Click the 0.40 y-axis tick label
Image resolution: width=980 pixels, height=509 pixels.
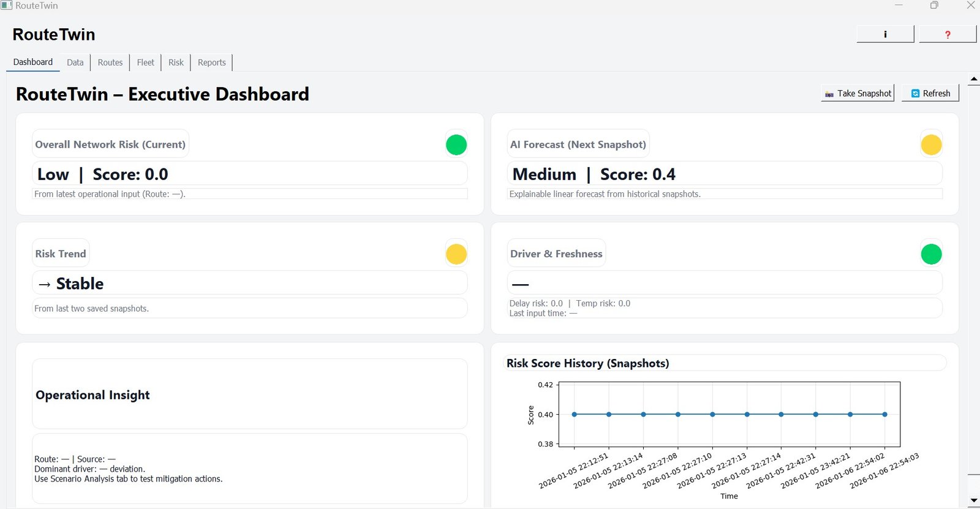[x=545, y=415]
